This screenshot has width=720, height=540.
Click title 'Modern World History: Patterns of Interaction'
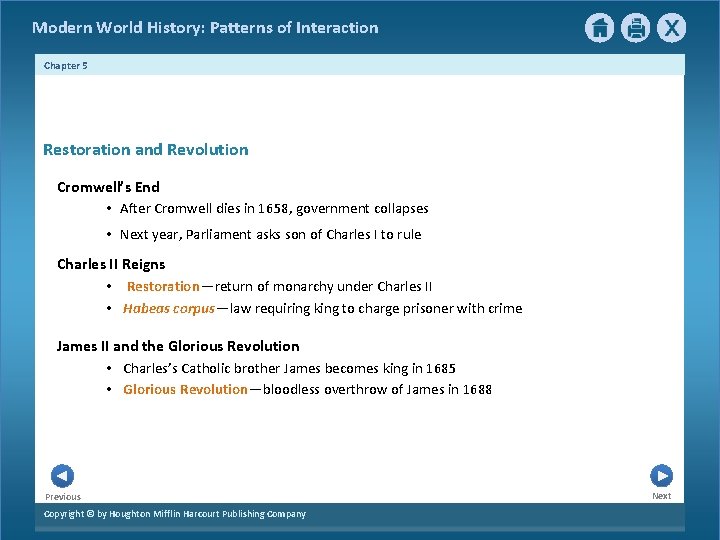click(x=205, y=28)
